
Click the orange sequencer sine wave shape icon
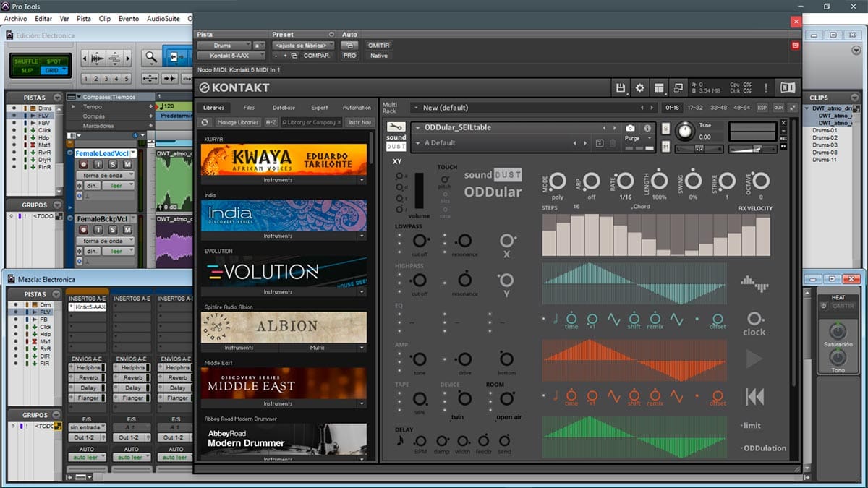click(613, 395)
